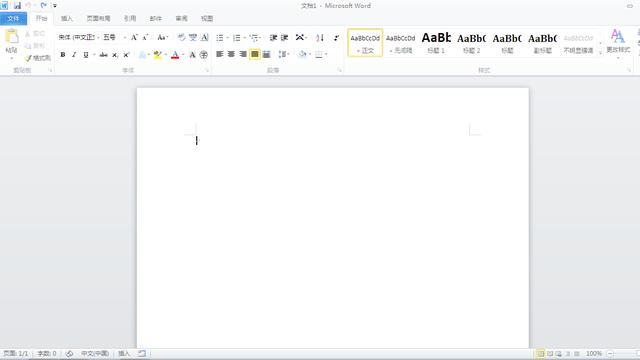Toggle Underline formatting

tap(86, 54)
